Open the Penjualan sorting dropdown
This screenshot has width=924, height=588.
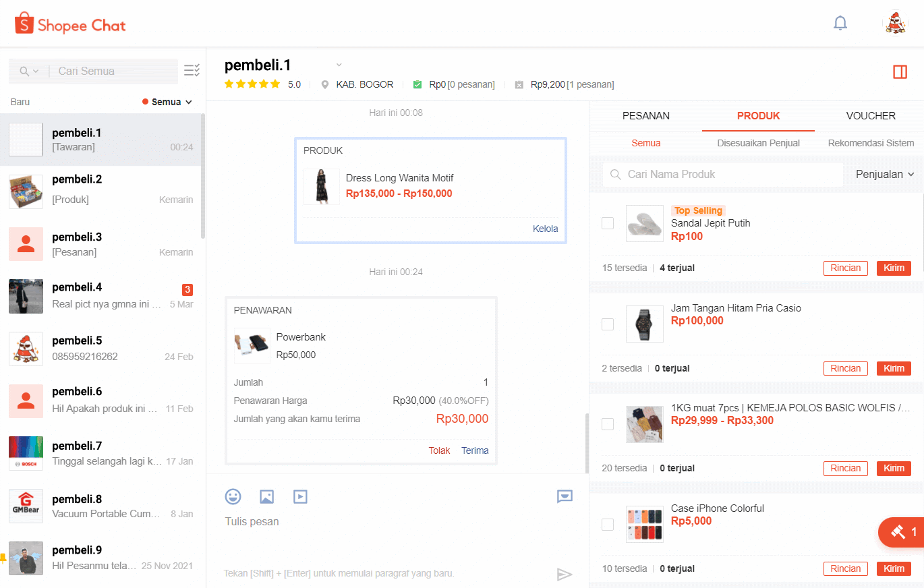point(884,174)
